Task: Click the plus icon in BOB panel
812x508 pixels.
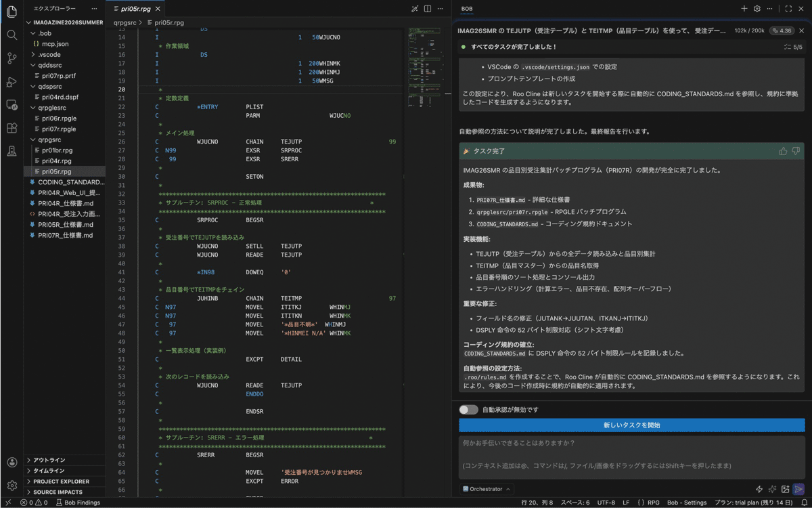Action: point(744,9)
